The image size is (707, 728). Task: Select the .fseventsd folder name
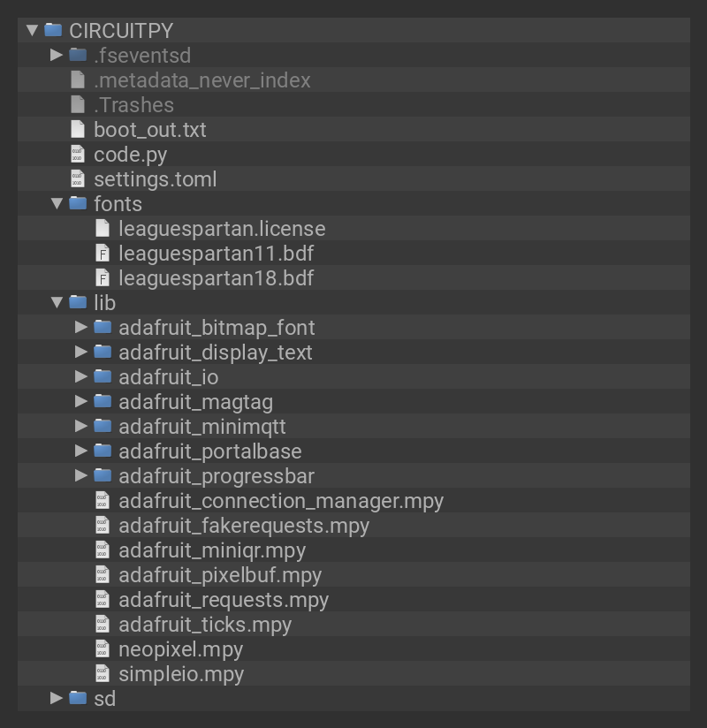tap(142, 56)
